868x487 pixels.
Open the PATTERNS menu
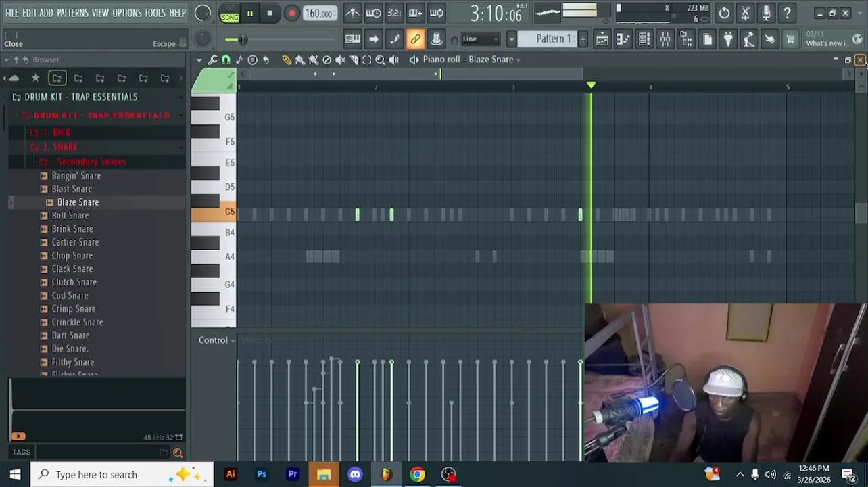coord(72,13)
